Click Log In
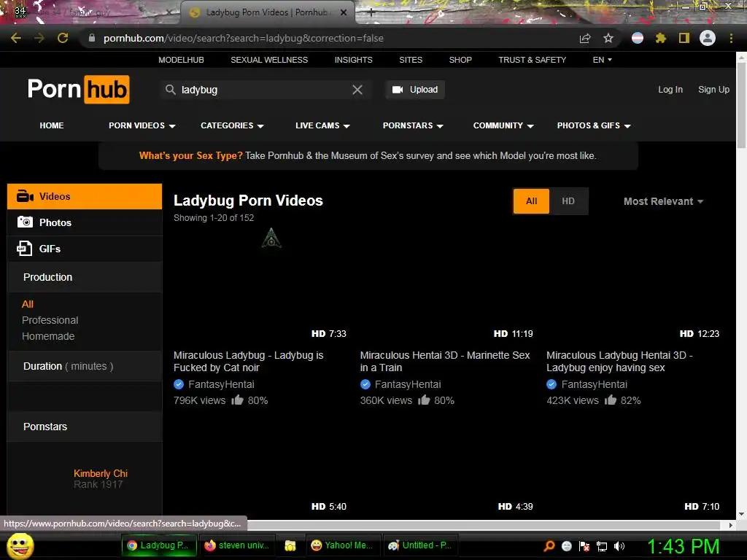This screenshot has height=560, width=747. click(x=670, y=90)
